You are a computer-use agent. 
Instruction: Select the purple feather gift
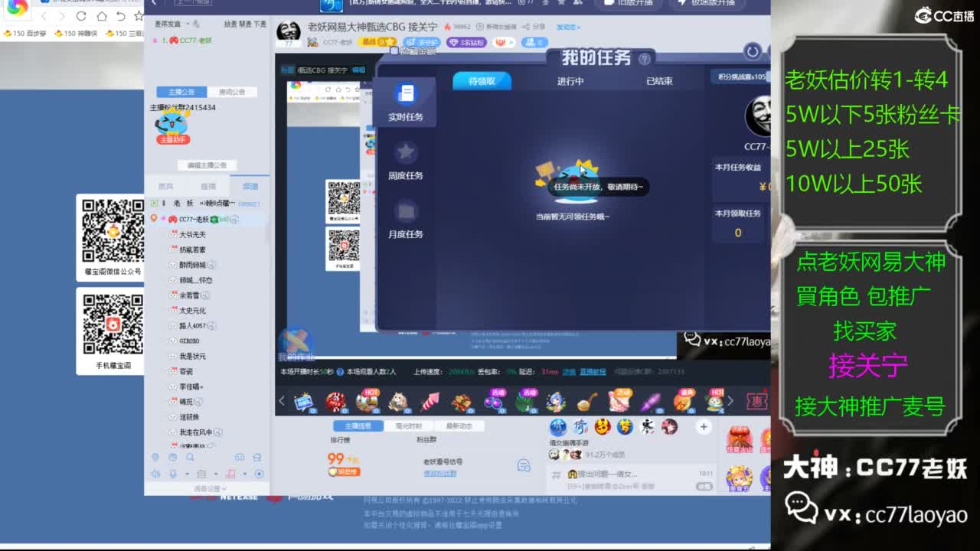pyautogui.click(x=650, y=400)
